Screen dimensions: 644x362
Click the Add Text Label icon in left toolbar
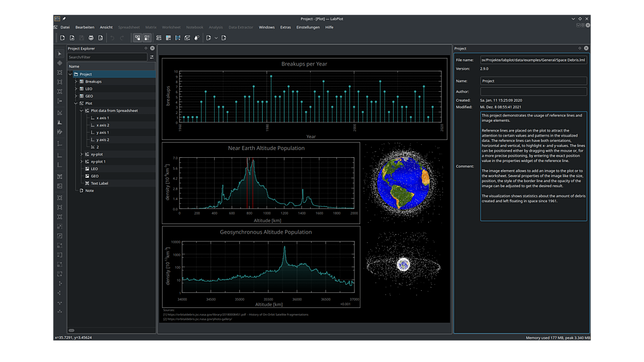coord(60,176)
